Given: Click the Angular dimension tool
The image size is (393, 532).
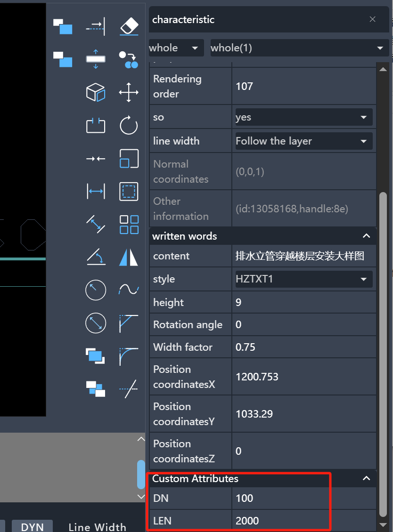Looking at the screenshot, I should pos(96,257).
